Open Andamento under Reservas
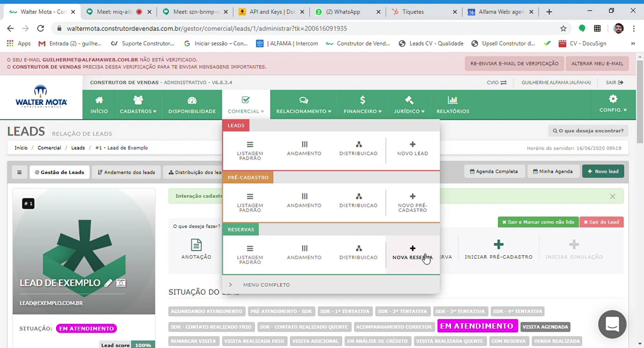Viewport: 644px width, 348px height. click(x=304, y=253)
